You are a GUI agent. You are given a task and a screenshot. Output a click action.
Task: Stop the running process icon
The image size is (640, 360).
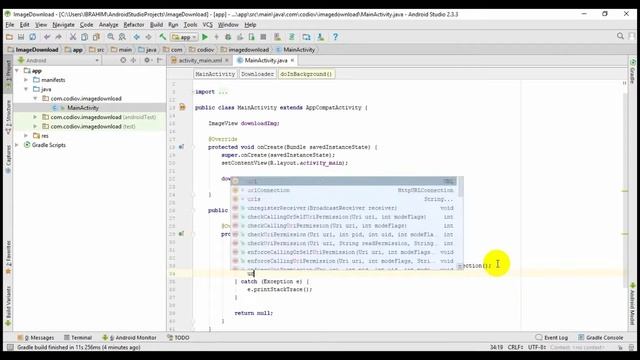(x=263, y=37)
